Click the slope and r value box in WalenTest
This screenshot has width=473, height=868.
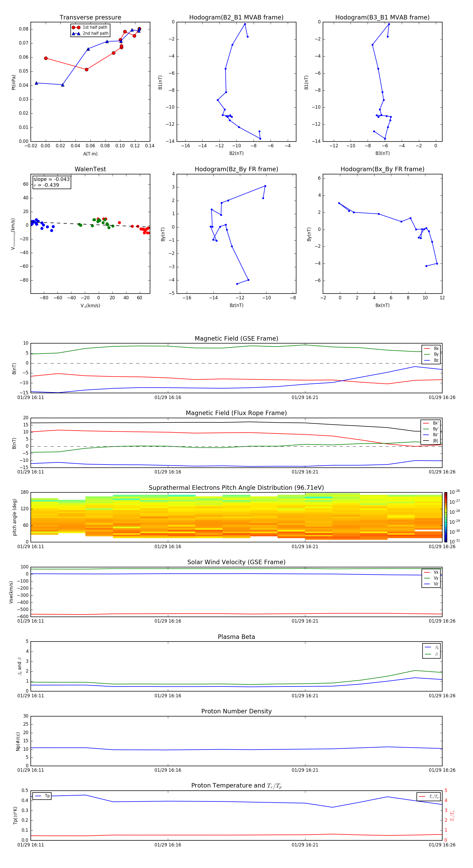[x=52, y=182]
